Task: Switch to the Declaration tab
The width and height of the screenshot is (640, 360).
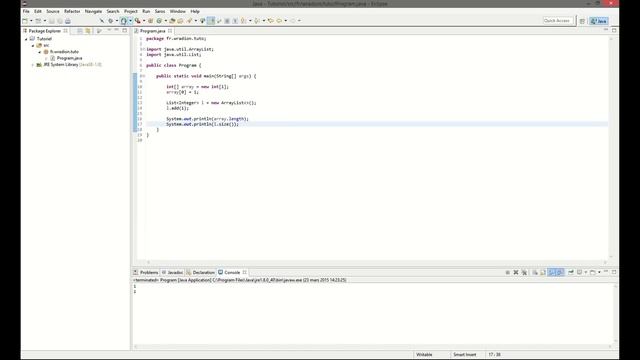Action: pyautogui.click(x=200, y=272)
